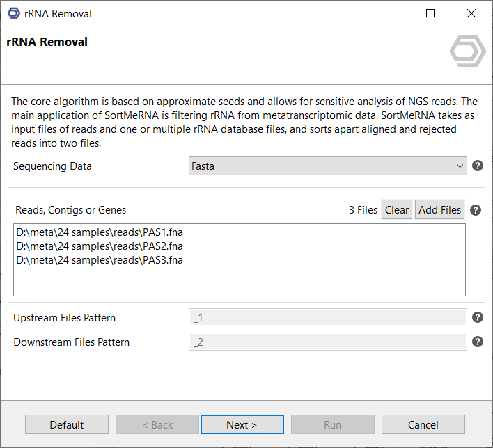
Task: Reset settings with the Default button
Action: pos(67,424)
